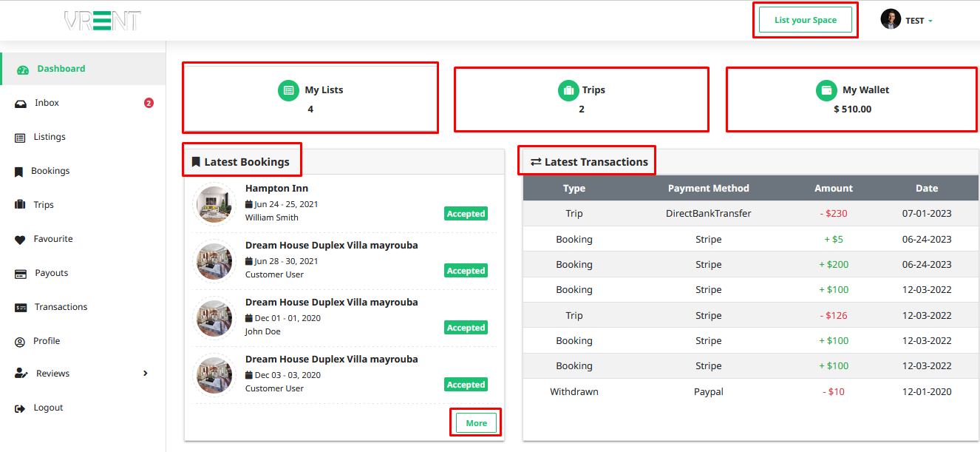This screenshot has width=980, height=452.
Task: Click the green My Wallet icon
Action: tap(826, 90)
